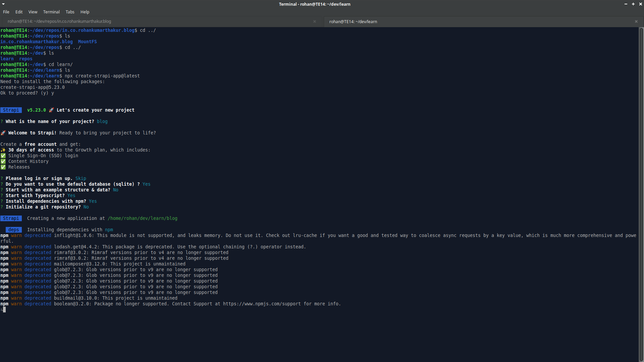
Task: Open the Terminal menu
Action: coord(51,12)
